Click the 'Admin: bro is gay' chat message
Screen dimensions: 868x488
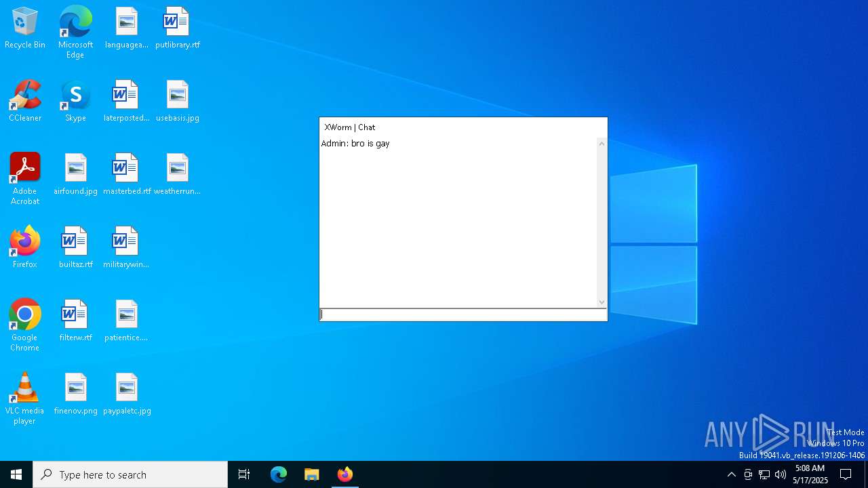pyautogui.click(x=355, y=144)
